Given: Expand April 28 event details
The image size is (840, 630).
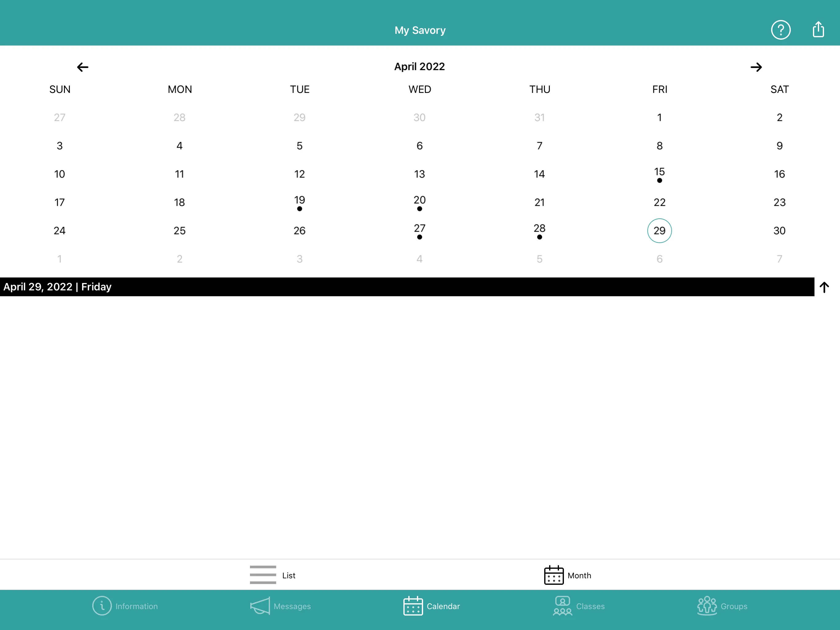Looking at the screenshot, I should pyautogui.click(x=539, y=230).
